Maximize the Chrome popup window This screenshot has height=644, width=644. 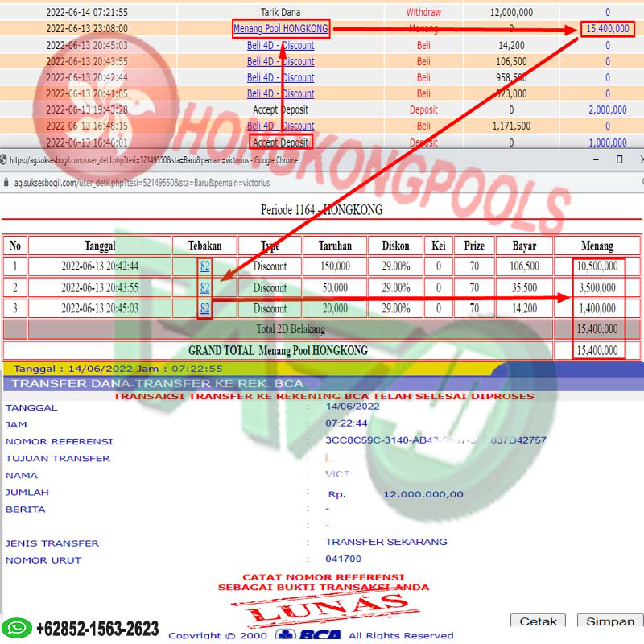(620, 159)
